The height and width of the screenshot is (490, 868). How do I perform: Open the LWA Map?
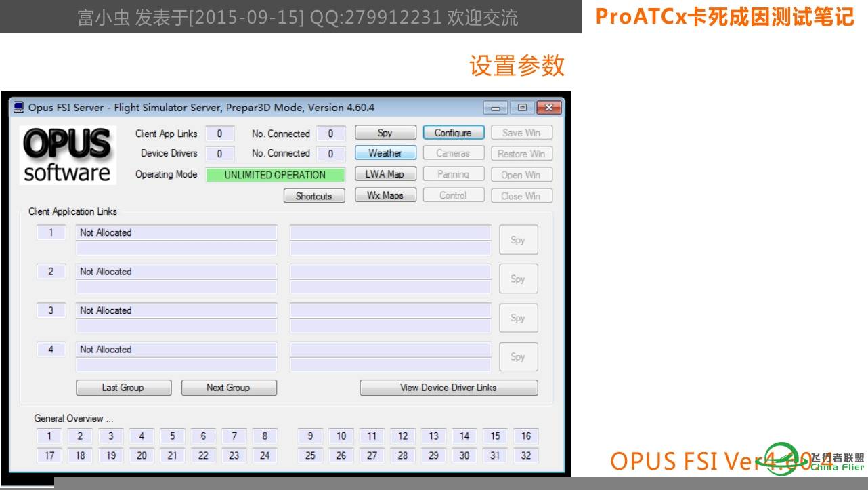[x=385, y=174]
